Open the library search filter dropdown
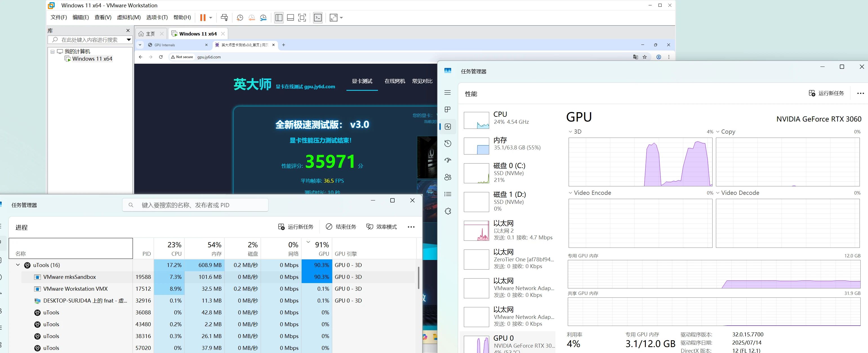This screenshot has height=353, width=868. pyautogui.click(x=128, y=40)
